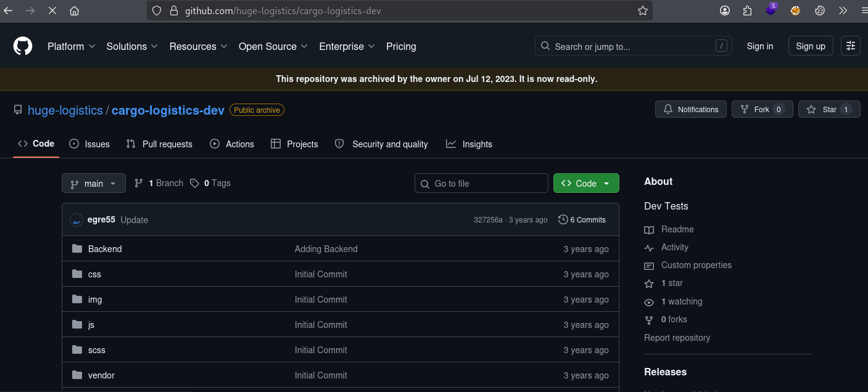
Task: Open the 6 Commits history
Action: click(582, 220)
